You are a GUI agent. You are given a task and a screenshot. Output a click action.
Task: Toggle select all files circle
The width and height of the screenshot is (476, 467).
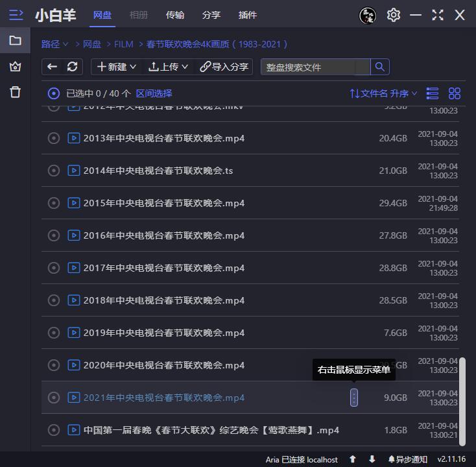(x=54, y=93)
